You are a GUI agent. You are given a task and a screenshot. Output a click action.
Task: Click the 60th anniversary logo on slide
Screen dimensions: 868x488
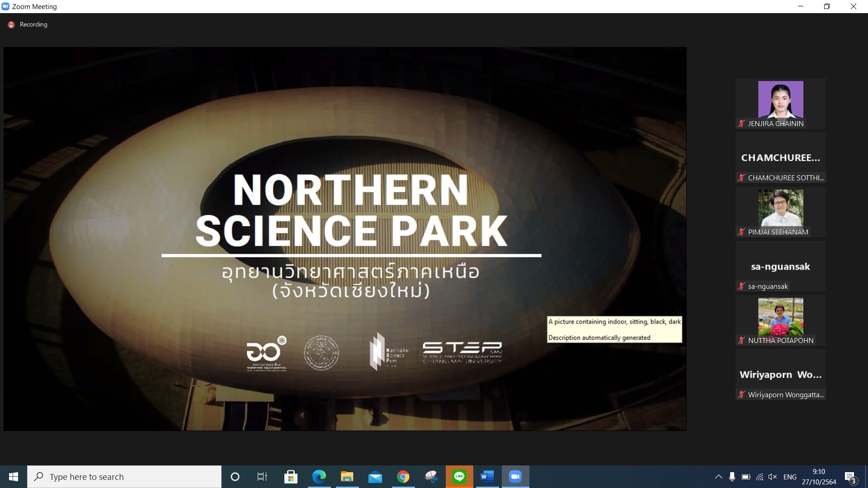point(267,353)
